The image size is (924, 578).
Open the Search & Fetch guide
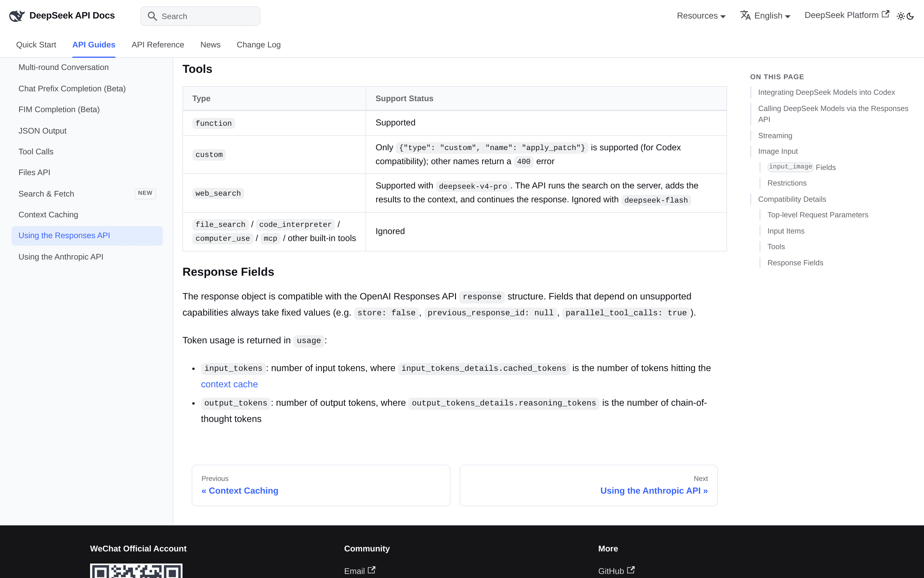(87, 194)
